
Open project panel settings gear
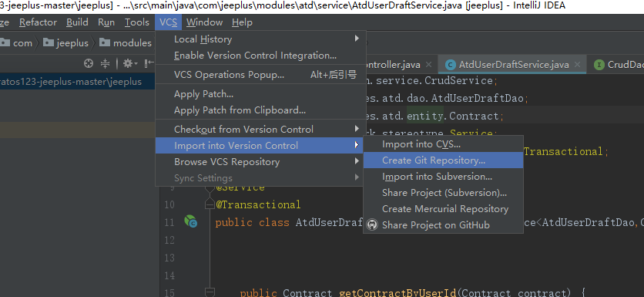130,63
